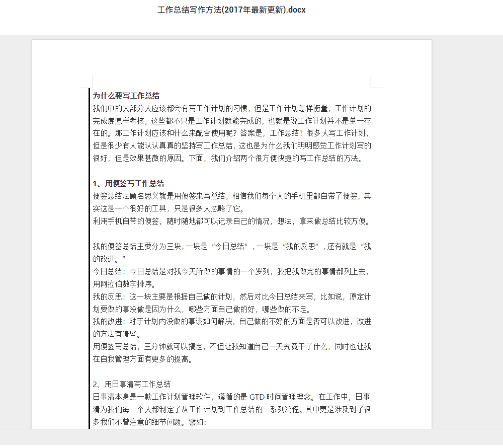
Task: Click the line starting 我们中的大部分人应该都会有写工作计划的习惯
Action: tap(232, 108)
